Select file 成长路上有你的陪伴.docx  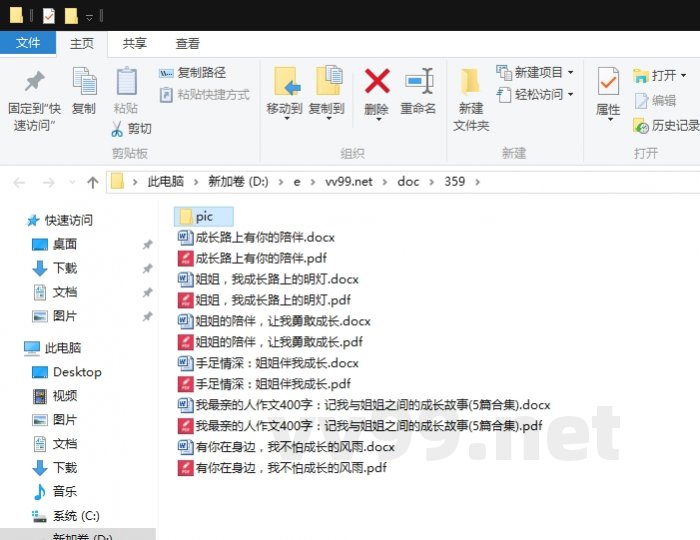click(x=256, y=237)
